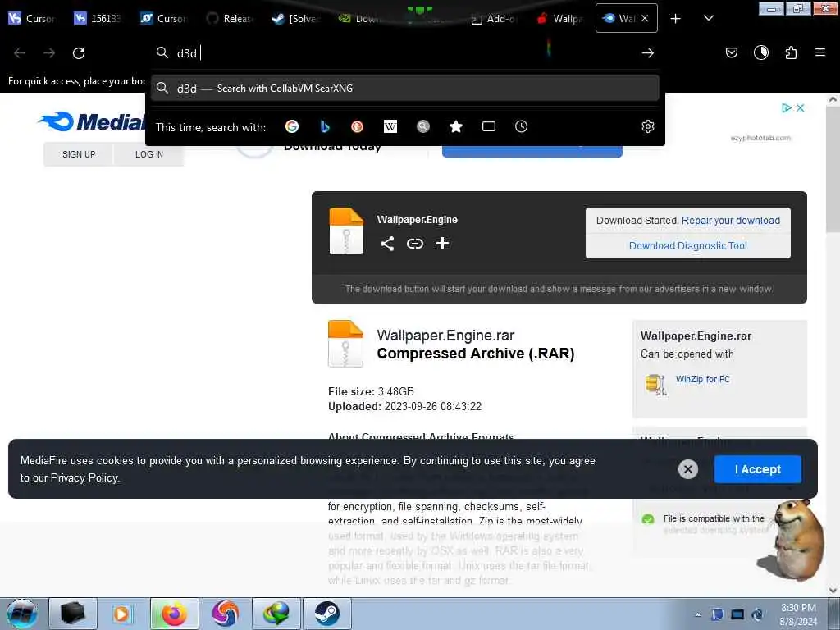Go forward to the next page
The height and width of the screenshot is (630, 840).
[49, 53]
